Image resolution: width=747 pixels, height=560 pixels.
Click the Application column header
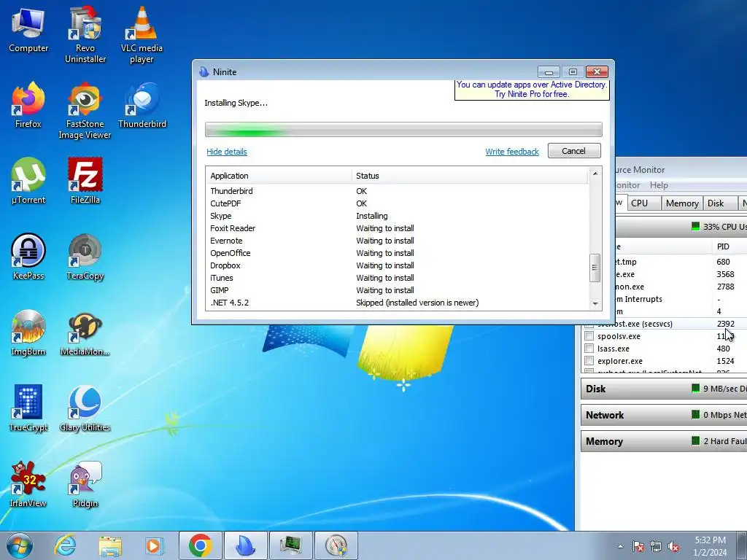(279, 176)
